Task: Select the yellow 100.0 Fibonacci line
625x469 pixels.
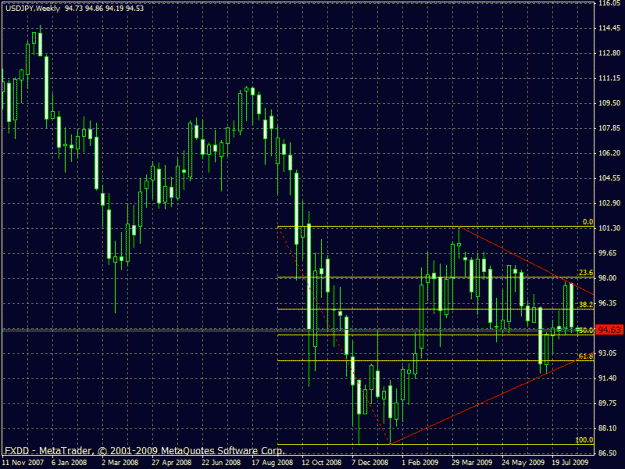Action: [x=436, y=445]
